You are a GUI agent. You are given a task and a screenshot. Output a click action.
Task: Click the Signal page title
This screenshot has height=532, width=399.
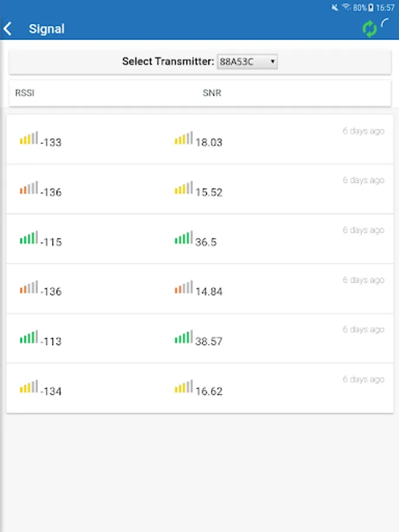point(47,28)
